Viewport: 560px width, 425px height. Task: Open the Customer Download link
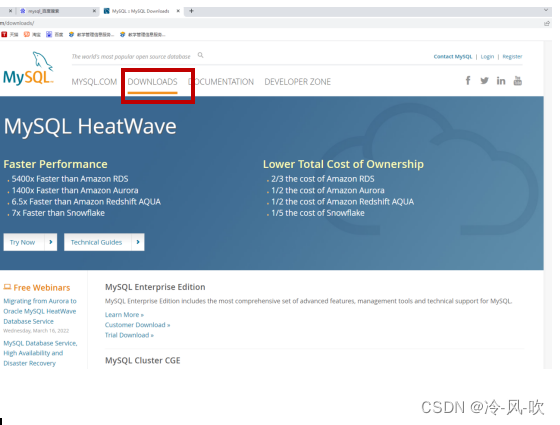(x=138, y=325)
